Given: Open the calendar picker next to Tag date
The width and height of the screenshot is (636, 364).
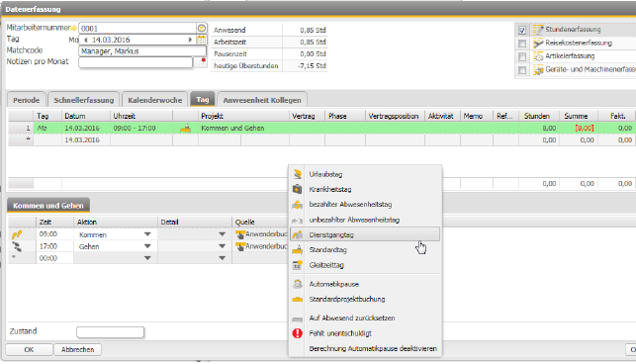Looking at the screenshot, I should click(x=201, y=40).
